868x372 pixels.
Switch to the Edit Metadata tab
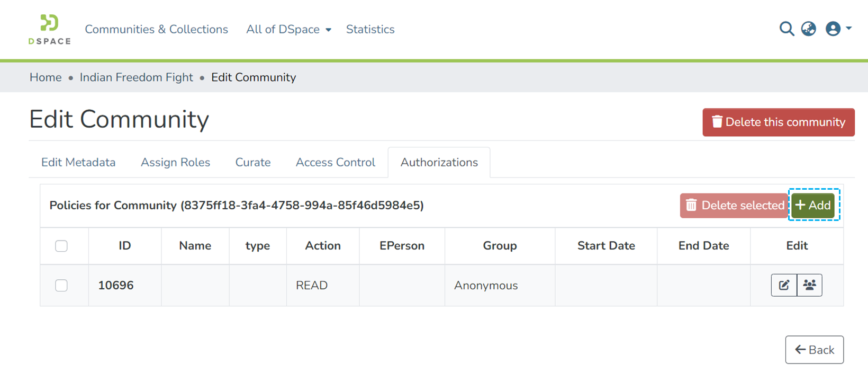78,163
